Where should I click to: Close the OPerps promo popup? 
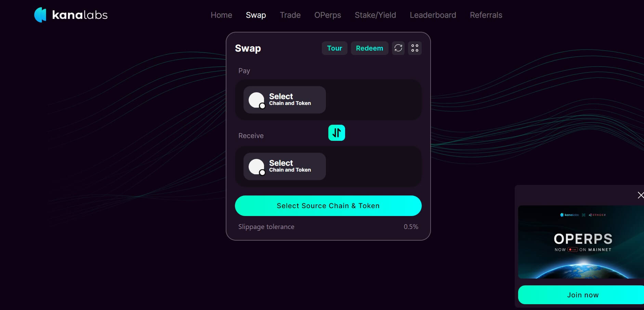pyautogui.click(x=641, y=195)
